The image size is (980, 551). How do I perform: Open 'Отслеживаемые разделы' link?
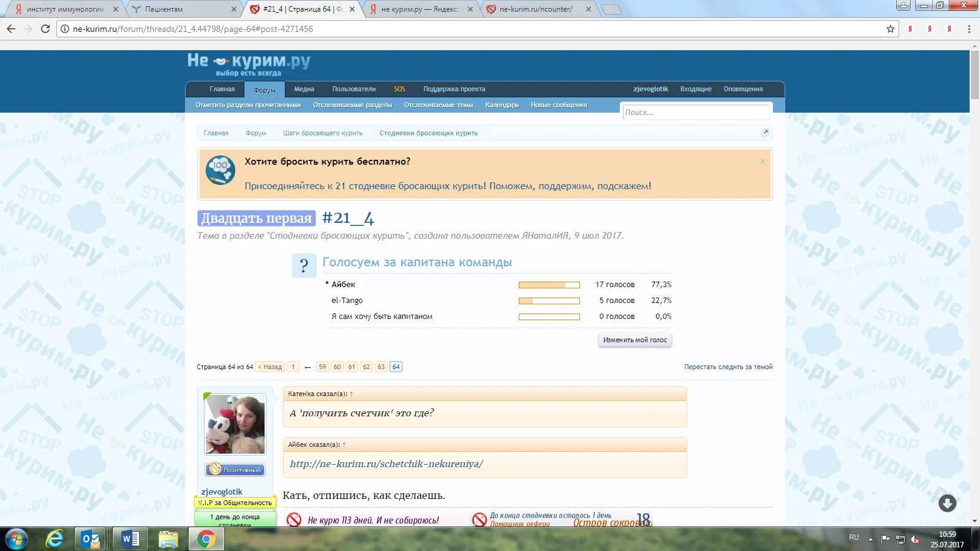tap(352, 105)
